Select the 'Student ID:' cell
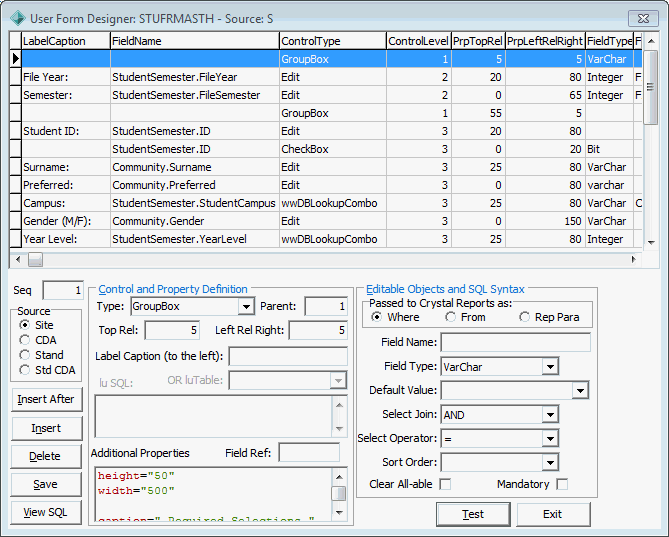Screen dimensions: 669x537 pyautogui.click(x=66, y=131)
